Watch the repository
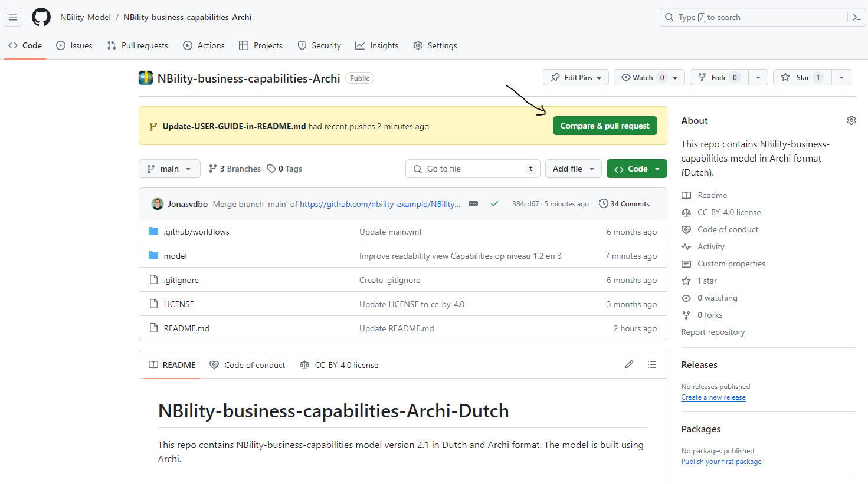 coord(643,77)
